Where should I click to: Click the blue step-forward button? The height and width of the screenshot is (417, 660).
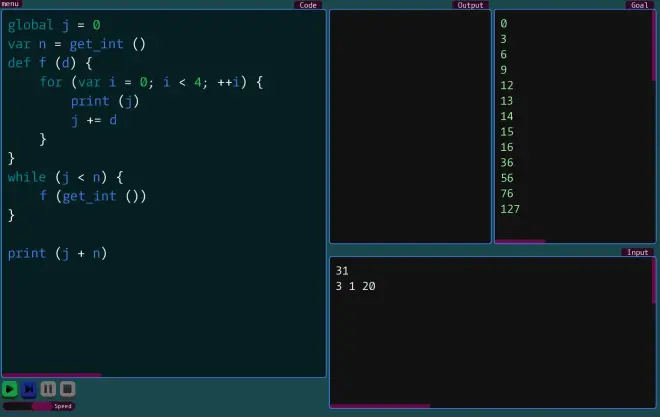29,388
